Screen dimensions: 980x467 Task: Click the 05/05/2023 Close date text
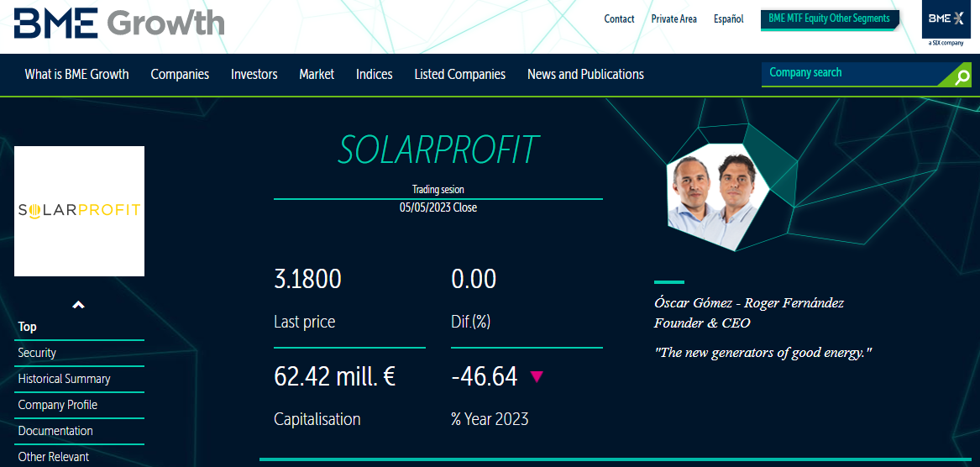[x=438, y=207]
